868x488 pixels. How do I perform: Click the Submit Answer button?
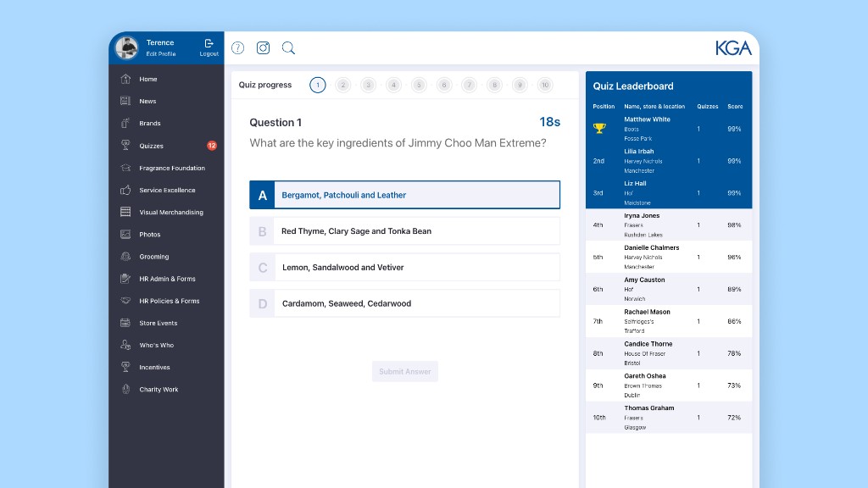click(404, 371)
